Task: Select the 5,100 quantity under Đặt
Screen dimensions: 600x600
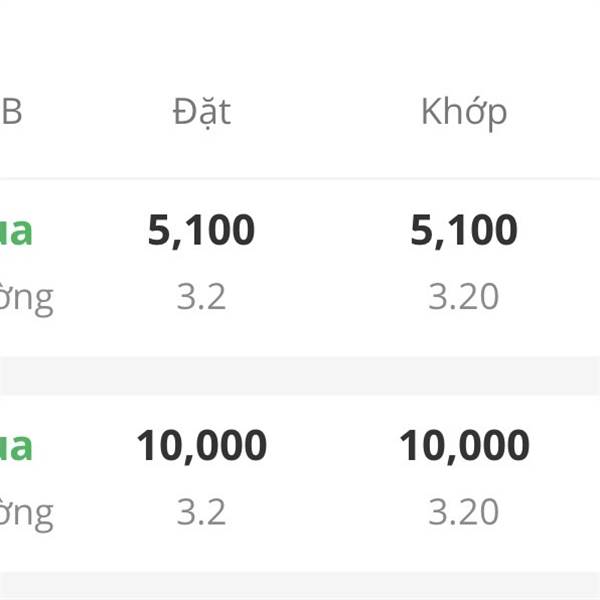Action: (201, 231)
